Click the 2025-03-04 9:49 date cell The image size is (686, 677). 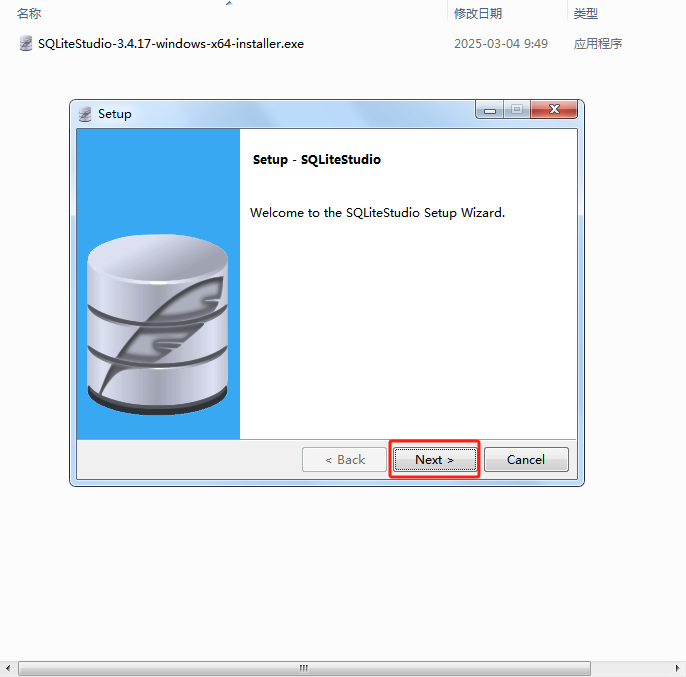click(x=500, y=44)
